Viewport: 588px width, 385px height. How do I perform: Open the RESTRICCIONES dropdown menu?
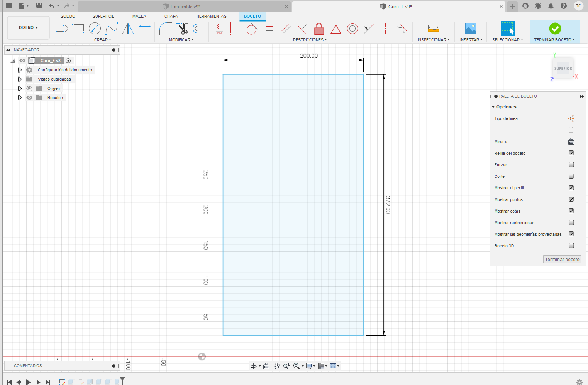pyautogui.click(x=310, y=40)
